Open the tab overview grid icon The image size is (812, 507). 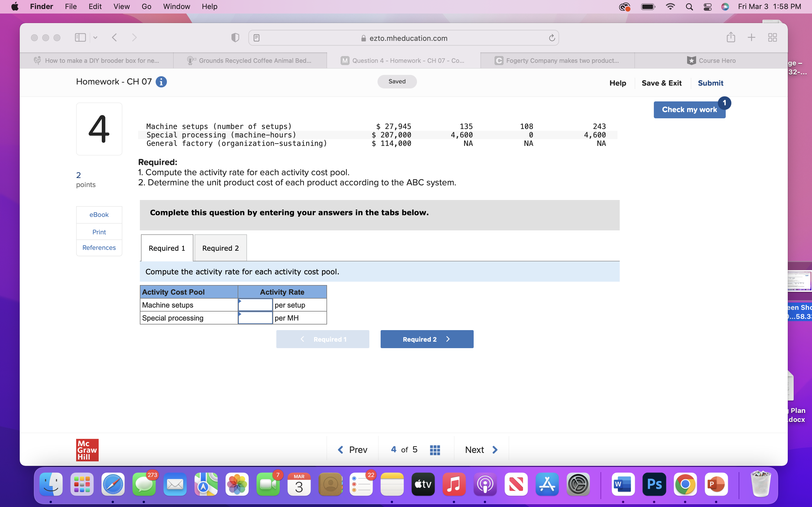point(773,37)
